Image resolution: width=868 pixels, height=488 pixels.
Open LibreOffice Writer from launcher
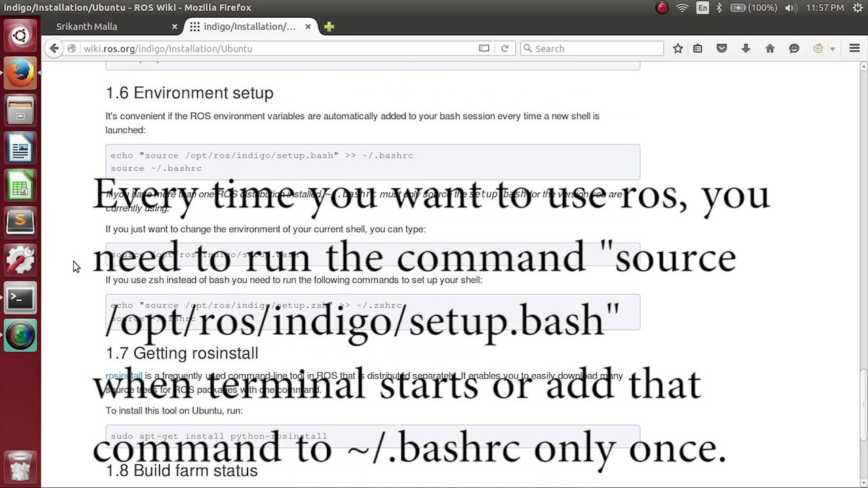coord(20,148)
